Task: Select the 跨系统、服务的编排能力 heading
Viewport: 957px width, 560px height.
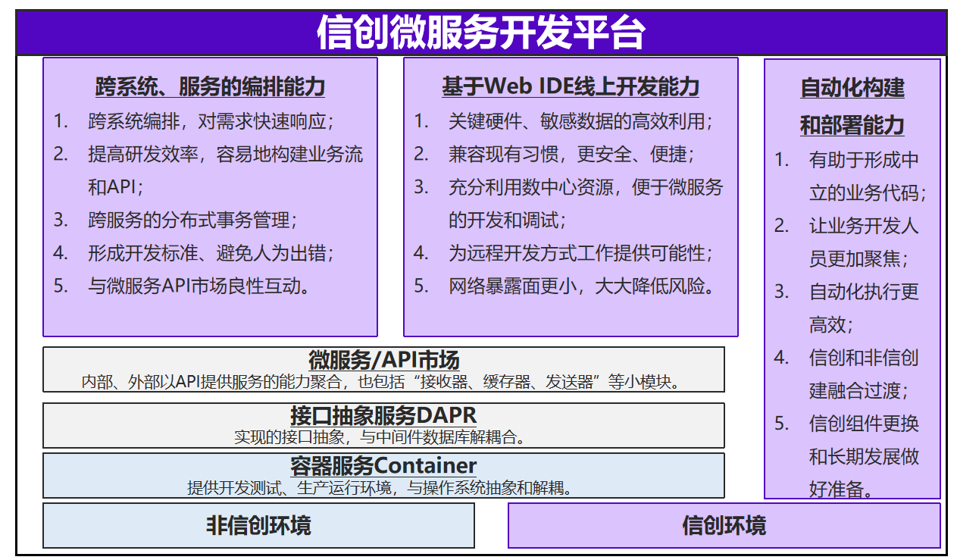Action: [209, 85]
